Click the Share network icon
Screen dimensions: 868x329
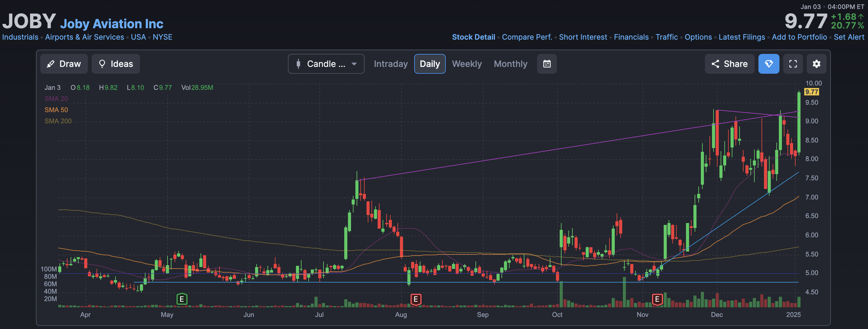click(715, 64)
